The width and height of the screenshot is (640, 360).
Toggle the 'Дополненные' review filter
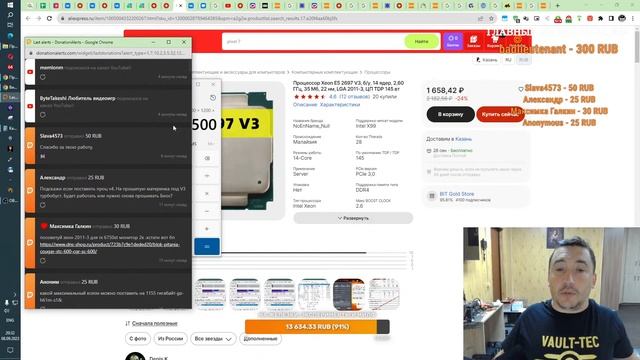pos(260,339)
